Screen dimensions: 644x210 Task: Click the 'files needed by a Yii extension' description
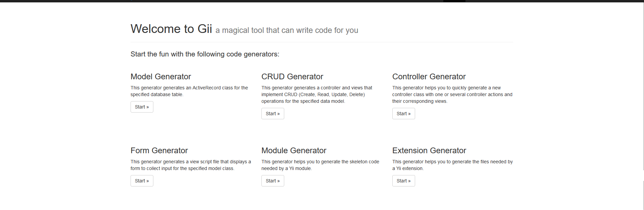(x=452, y=165)
